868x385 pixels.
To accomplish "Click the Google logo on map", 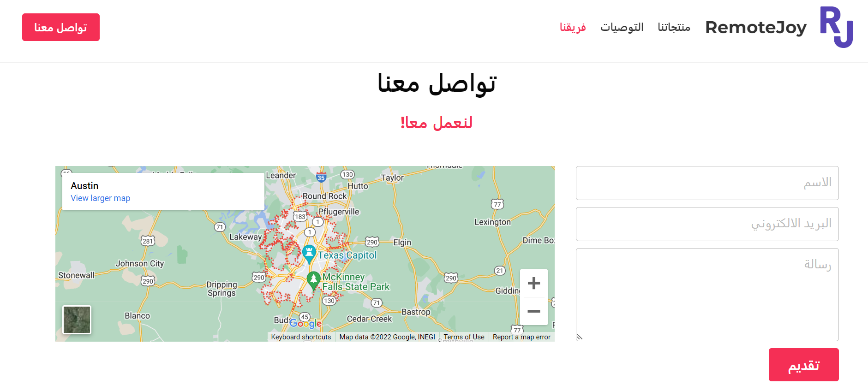I will click(305, 323).
